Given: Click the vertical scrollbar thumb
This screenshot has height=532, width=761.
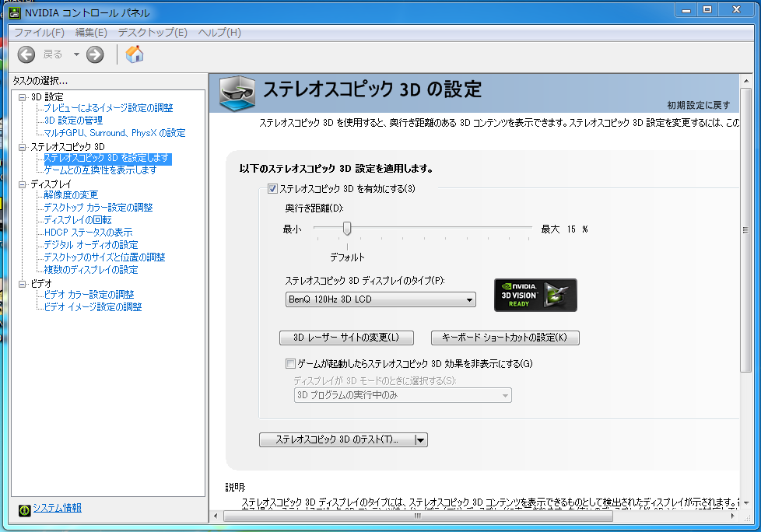Looking at the screenshot, I should click(746, 230).
